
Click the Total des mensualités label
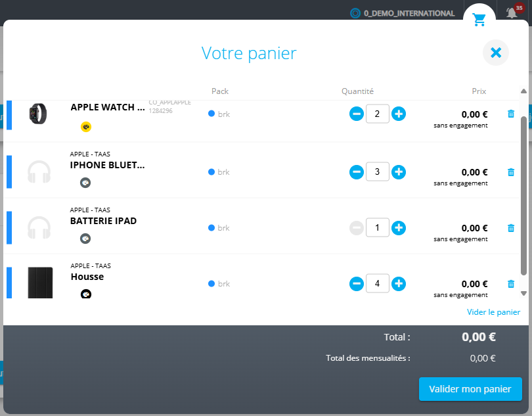368,358
